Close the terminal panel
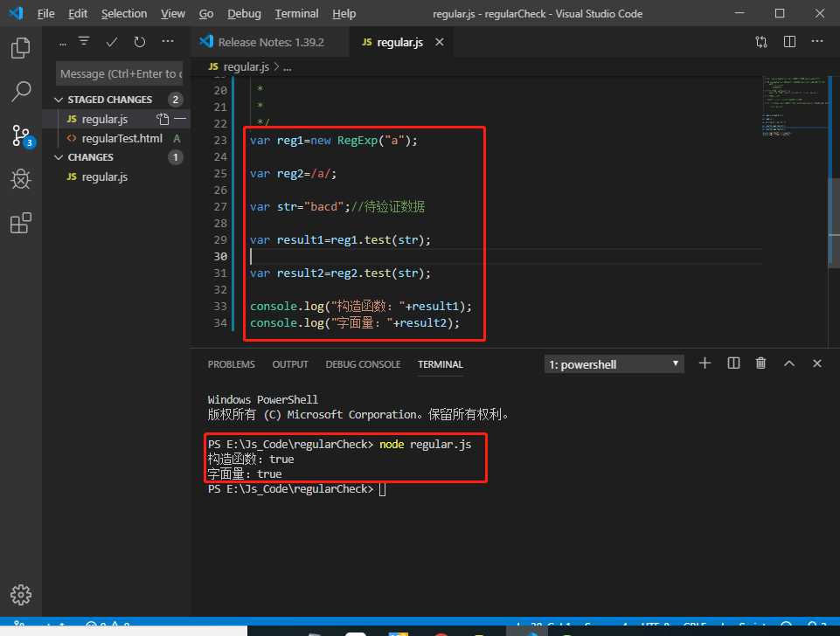Viewport: 840px width, 636px height. point(817,363)
